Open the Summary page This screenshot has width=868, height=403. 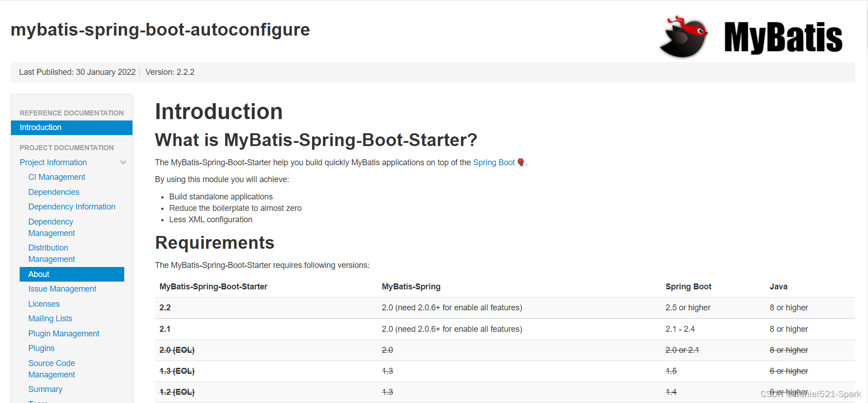pyautogui.click(x=45, y=389)
